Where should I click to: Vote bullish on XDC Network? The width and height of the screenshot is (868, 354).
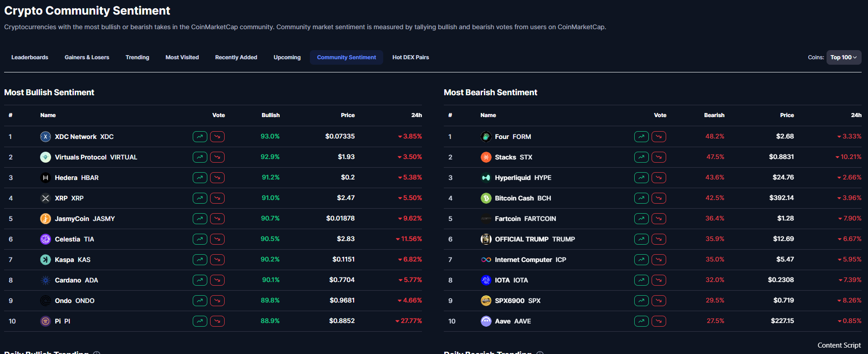coord(200,137)
